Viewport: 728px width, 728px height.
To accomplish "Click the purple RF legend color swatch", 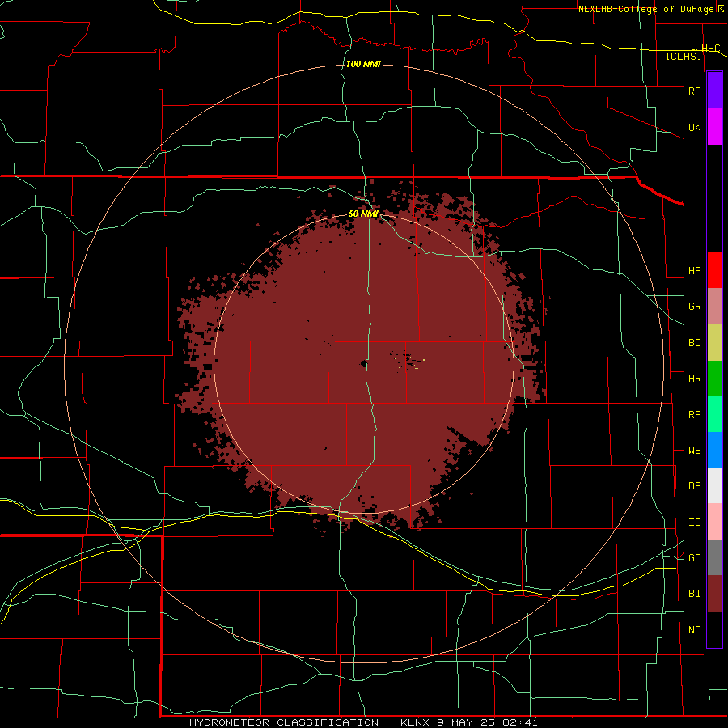I will point(714,91).
